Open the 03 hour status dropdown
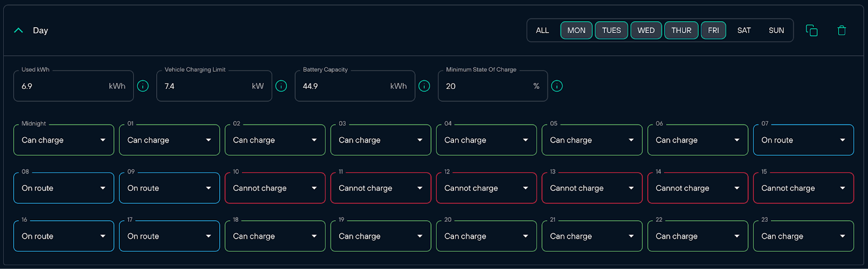Screen dimensions: 868x269 click(x=381, y=140)
